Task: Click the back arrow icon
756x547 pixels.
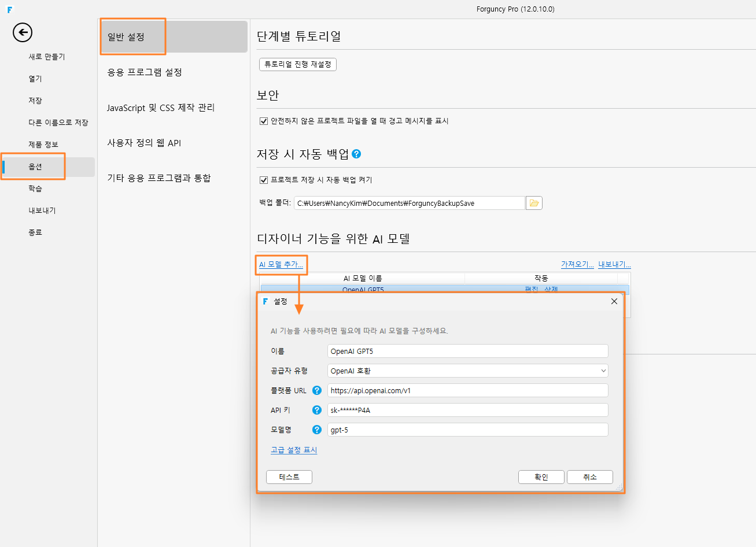Action: click(23, 32)
